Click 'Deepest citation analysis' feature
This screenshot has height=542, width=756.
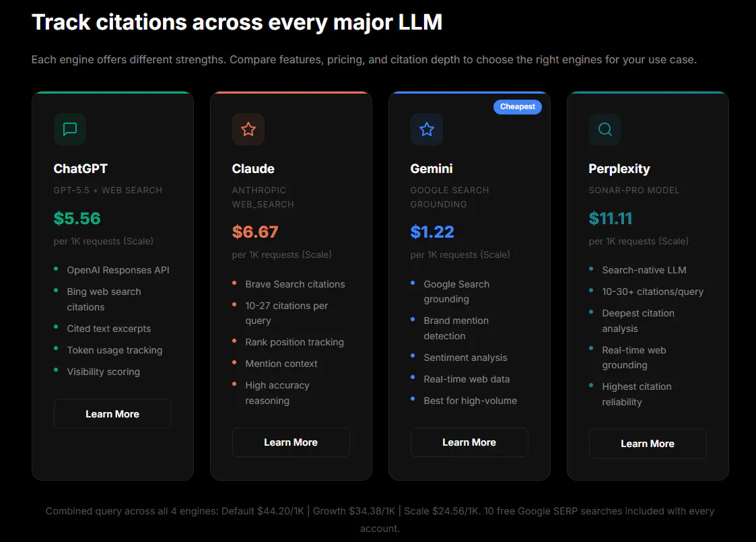pyautogui.click(x=638, y=321)
